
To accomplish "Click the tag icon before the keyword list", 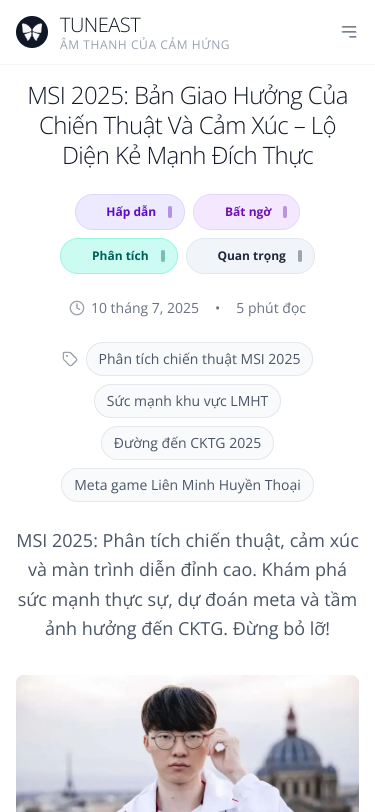I will point(70,359).
